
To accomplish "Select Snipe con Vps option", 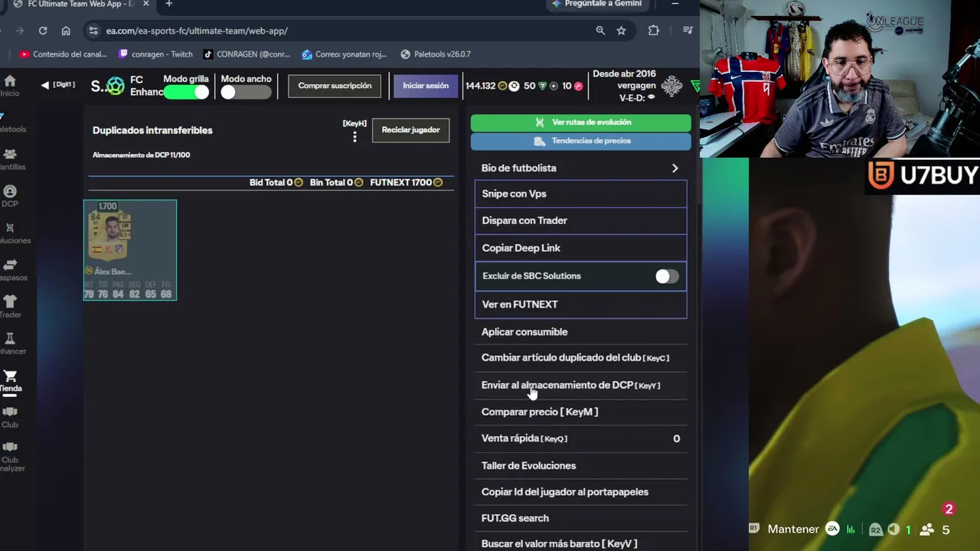I will pos(580,194).
